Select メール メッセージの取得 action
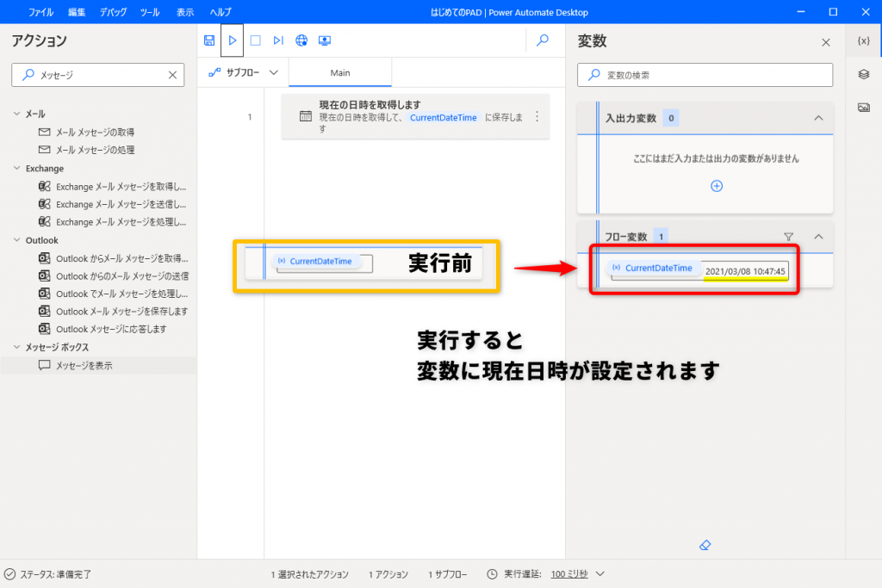The height and width of the screenshot is (588, 882). click(95, 132)
